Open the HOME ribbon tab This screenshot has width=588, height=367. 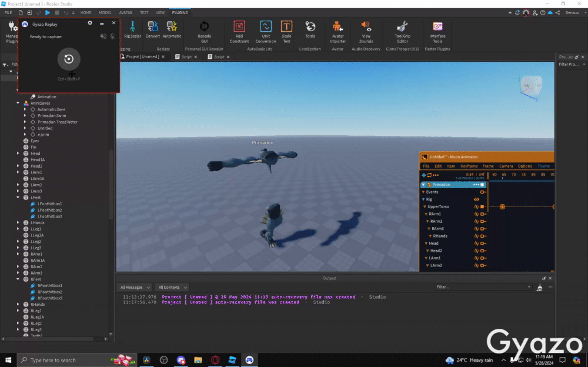[86, 12]
